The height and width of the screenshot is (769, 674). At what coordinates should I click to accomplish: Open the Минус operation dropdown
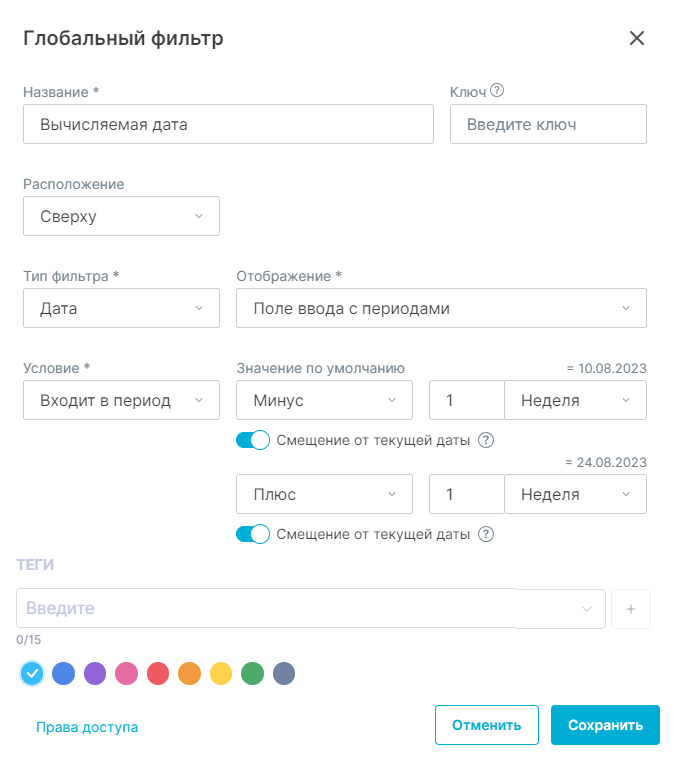(x=324, y=400)
